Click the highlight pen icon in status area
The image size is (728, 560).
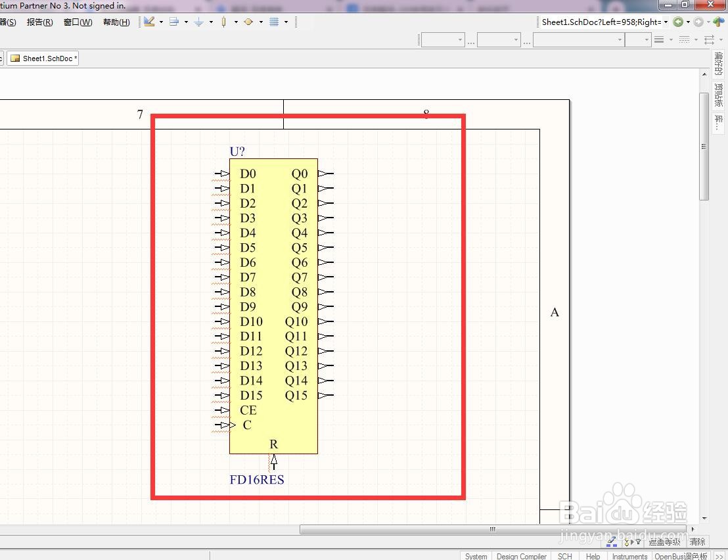[612, 542]
